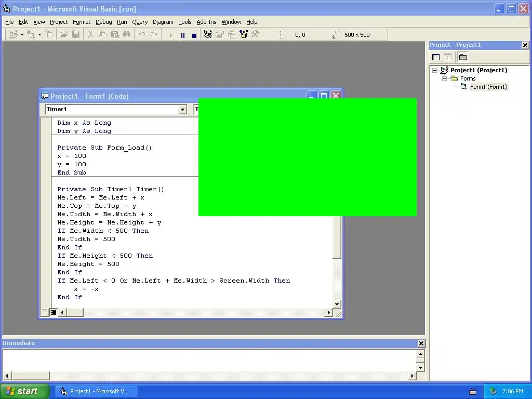
Task: Toggle Folders view in Project panel
Action: (x=463, y=57)
